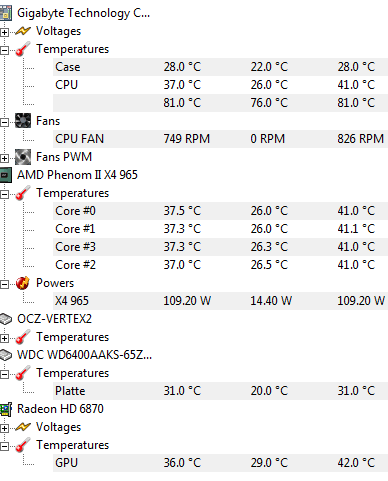Click the 76.0 °C minimum value
The height and width of the screenshot is (481, 388).
pyautogui.click(x=269, y=103)
